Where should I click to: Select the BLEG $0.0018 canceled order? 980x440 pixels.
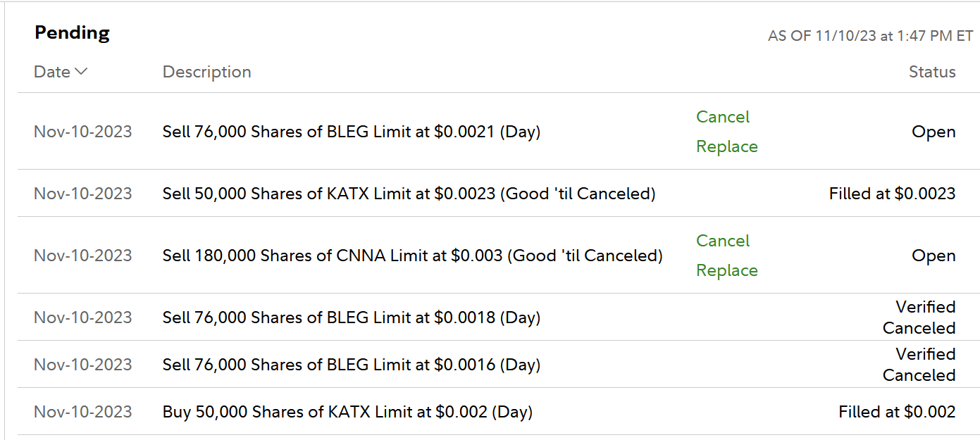pos(351,318)
